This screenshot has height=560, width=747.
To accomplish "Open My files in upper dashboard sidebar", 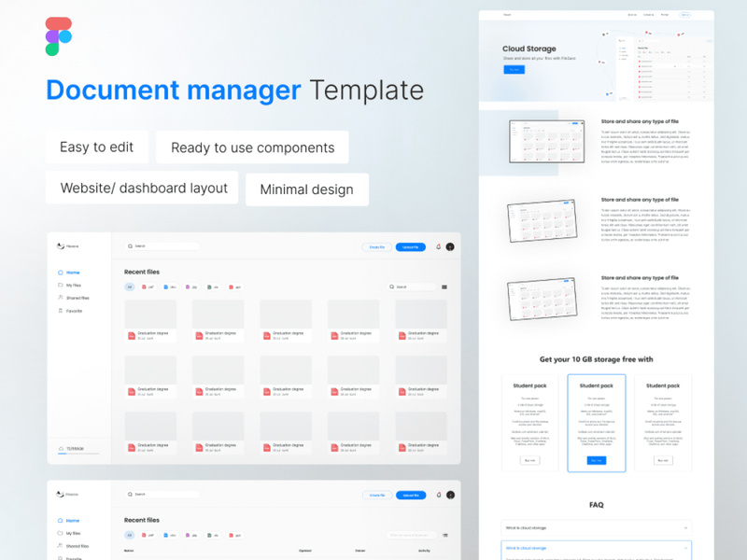I will 73,285.
